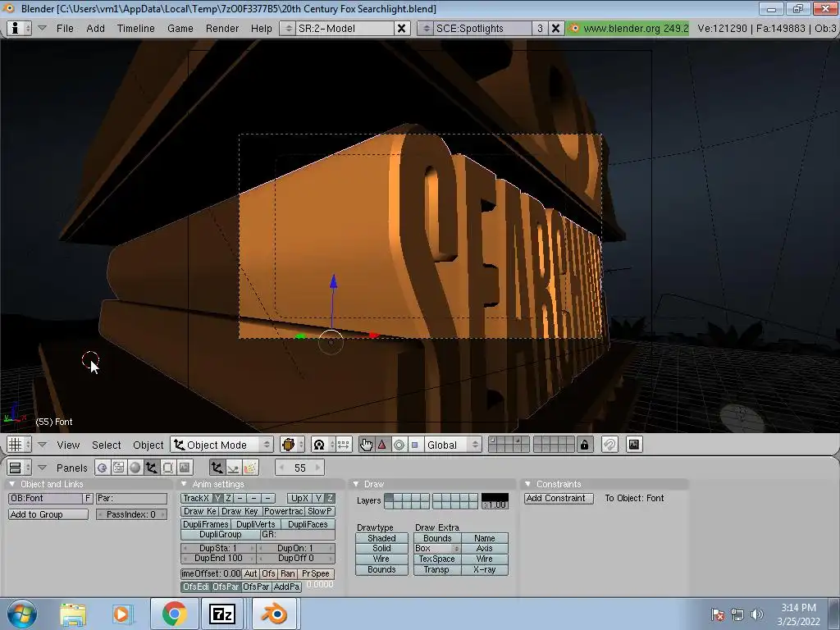This screenshot has height=630, width=840.
Task: Select Shaded drawtype
Action: 381,538
